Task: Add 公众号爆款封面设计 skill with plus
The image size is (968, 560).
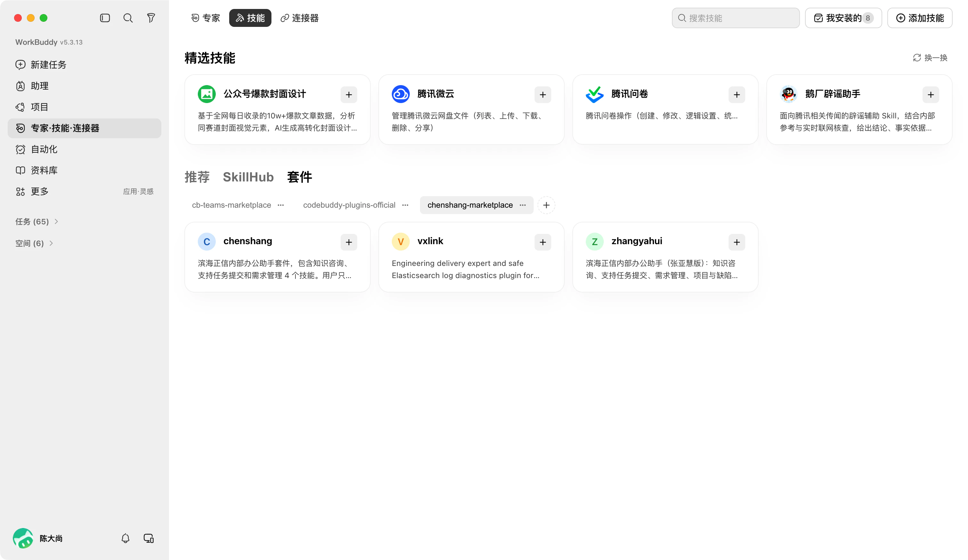Action: 349,94
